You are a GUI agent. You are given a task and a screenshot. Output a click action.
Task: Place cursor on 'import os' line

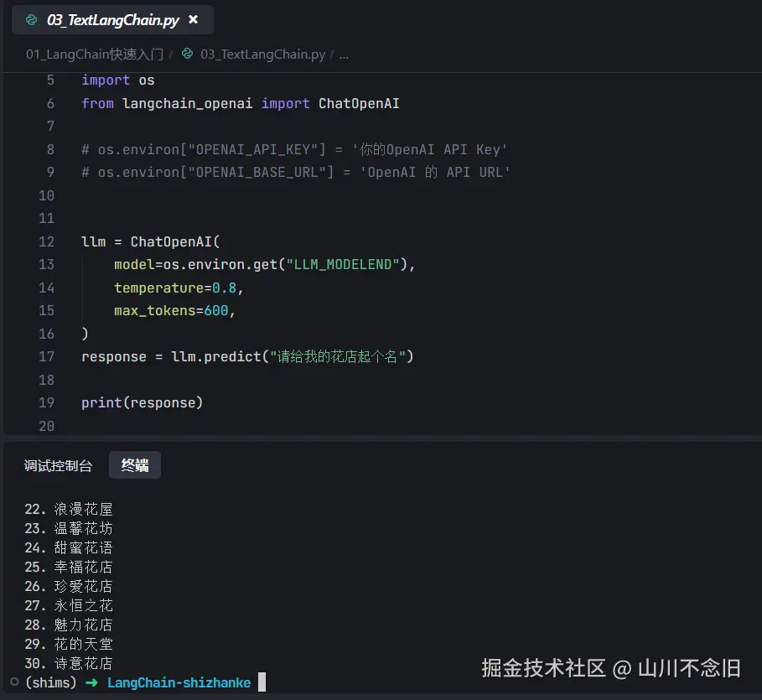coord(117,80)
